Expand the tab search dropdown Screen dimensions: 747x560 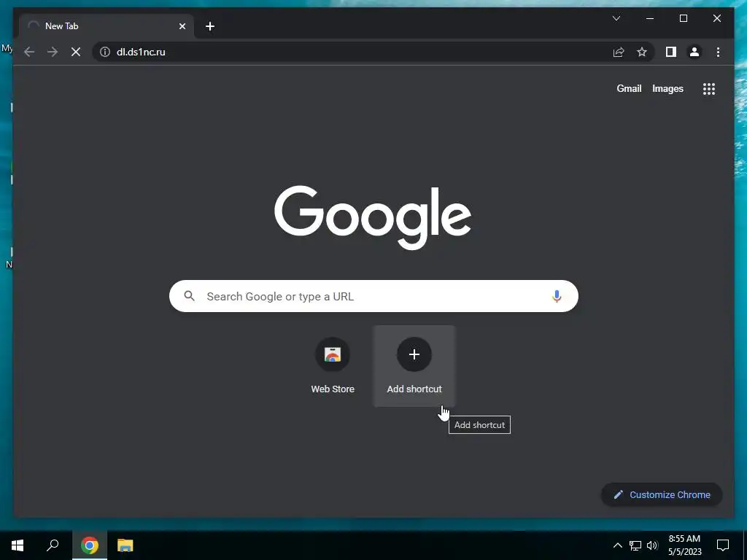[x=616, y=18]
